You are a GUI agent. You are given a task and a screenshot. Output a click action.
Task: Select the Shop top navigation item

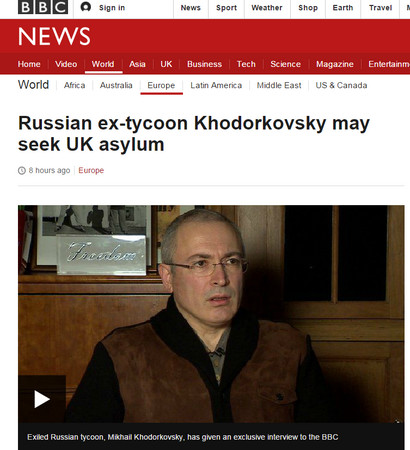click(x=308, y=8)
